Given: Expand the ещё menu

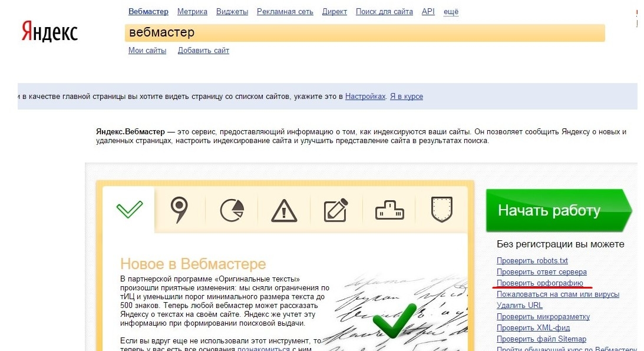Looking at the screenshot, I should coord(451,12).
